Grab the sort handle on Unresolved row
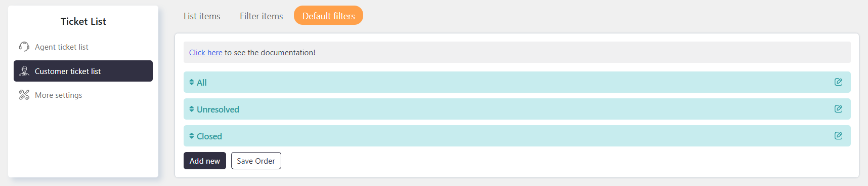The image size is (868, 186). 192,109
